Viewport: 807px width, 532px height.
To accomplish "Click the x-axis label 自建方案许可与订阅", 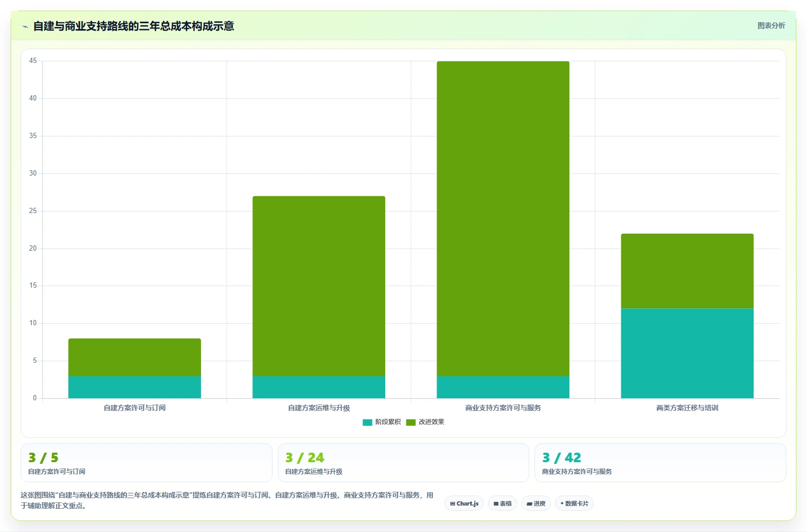I will [134, 408].
